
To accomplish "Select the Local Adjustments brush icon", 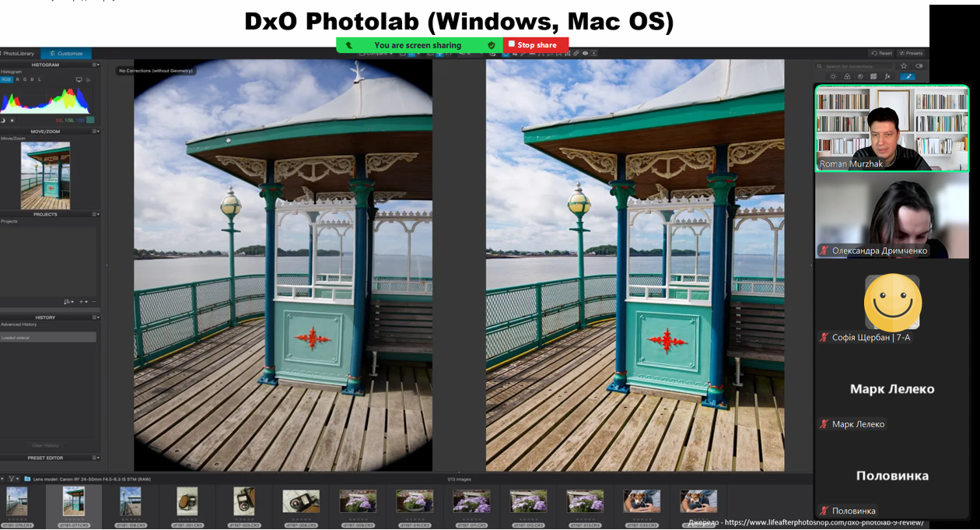I will 908,77.
